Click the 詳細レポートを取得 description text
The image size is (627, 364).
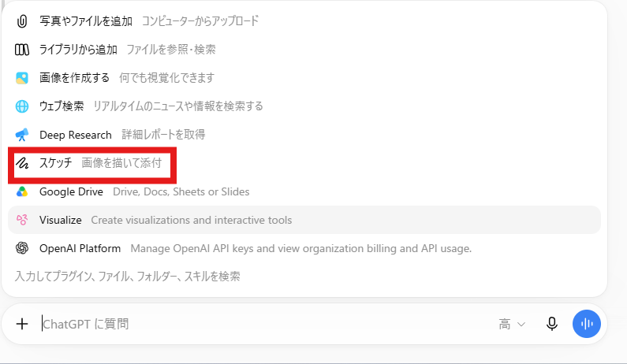coord(163,135)
